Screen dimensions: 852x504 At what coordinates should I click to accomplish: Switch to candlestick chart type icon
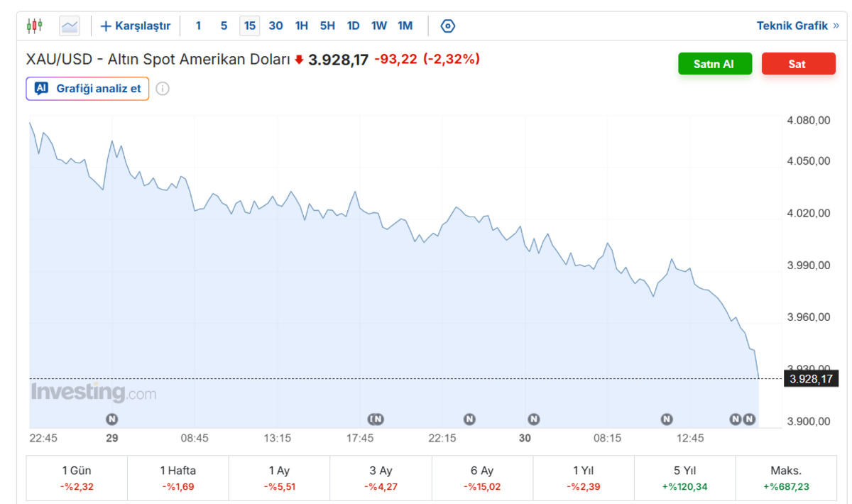click(35, 26)
